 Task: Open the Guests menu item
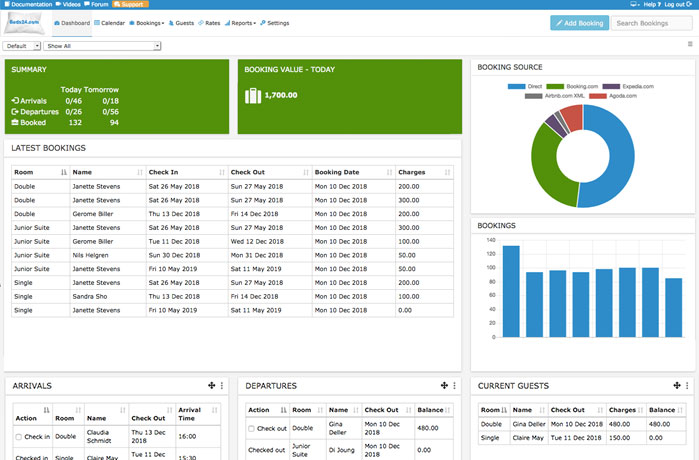[x=181, y=23]
